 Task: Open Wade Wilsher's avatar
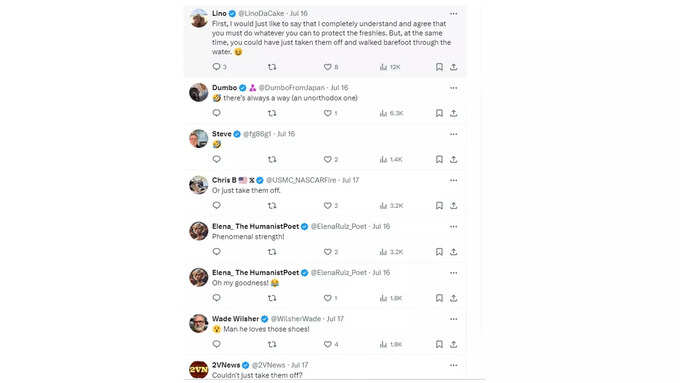[199, 324]
